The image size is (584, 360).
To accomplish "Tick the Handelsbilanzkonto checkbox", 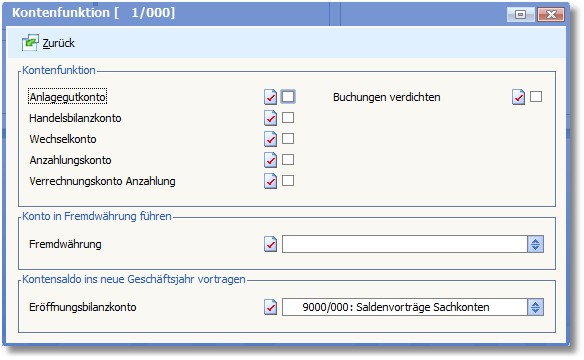I will coord(288,118).
